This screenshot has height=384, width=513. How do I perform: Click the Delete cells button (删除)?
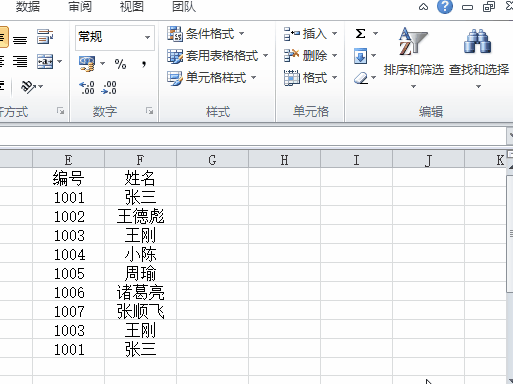310,56
